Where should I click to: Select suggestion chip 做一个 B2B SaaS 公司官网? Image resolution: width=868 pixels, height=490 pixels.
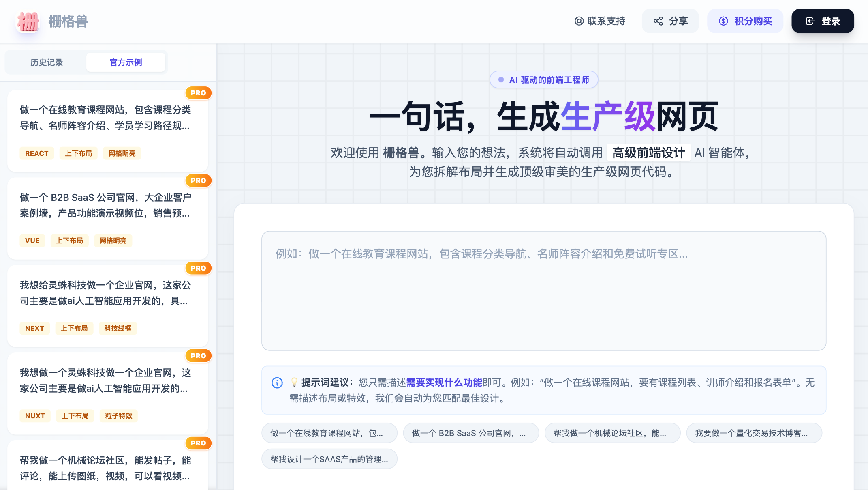tap(471, 433)
